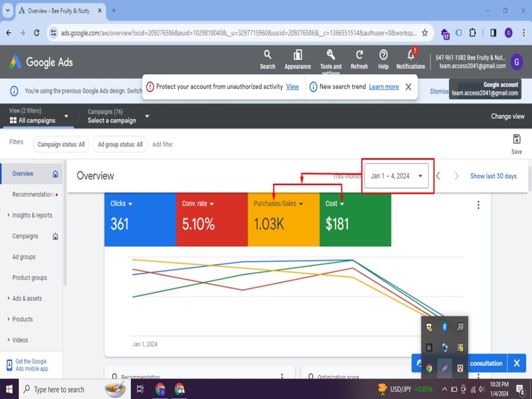Click Add filter

coord(162,144)
